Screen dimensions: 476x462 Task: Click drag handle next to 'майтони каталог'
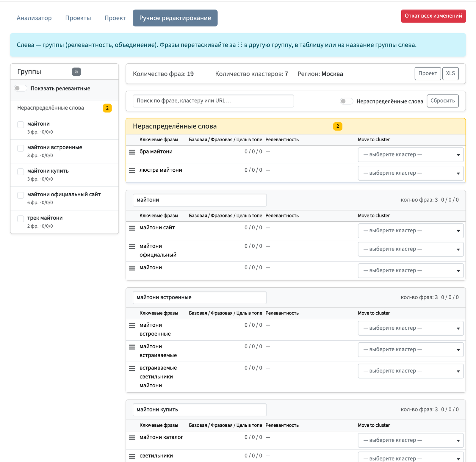pos(132,438)
